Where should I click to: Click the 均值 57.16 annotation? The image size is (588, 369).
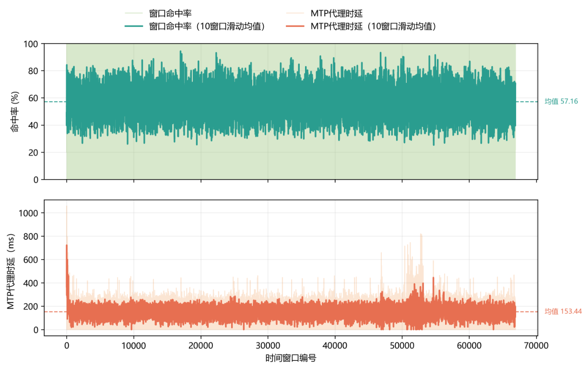point(561,102)
